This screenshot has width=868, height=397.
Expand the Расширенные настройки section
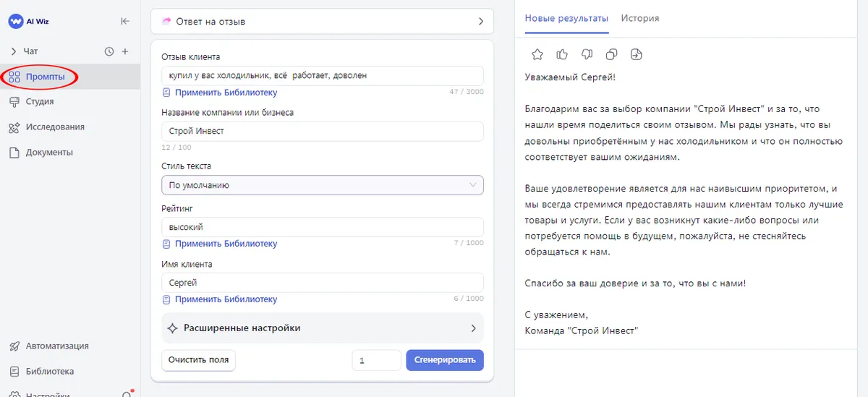(322, 328)
